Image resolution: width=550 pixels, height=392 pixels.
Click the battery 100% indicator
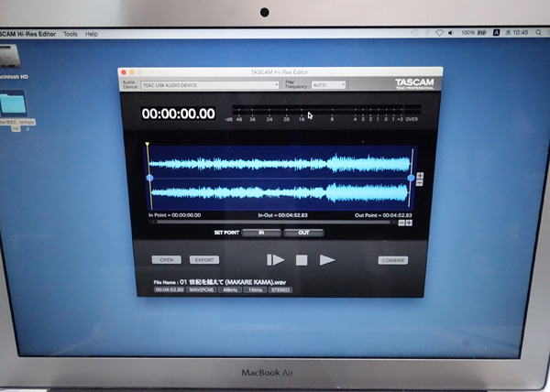(474, 33)
